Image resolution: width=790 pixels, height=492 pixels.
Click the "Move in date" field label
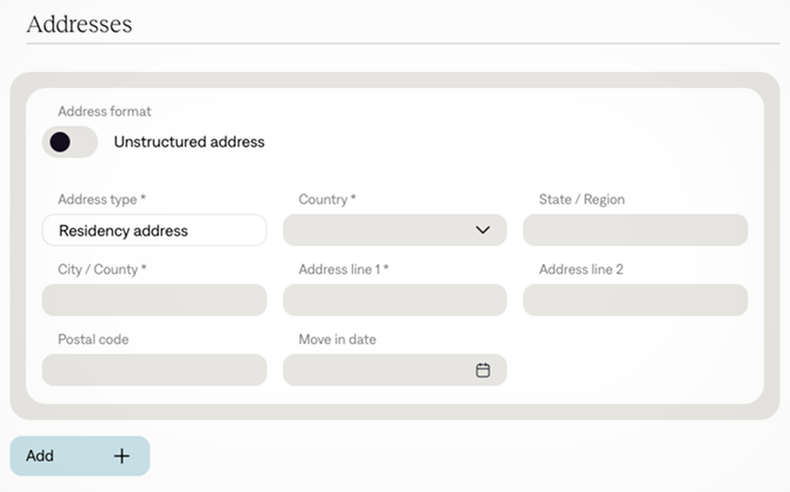[337, 340]
